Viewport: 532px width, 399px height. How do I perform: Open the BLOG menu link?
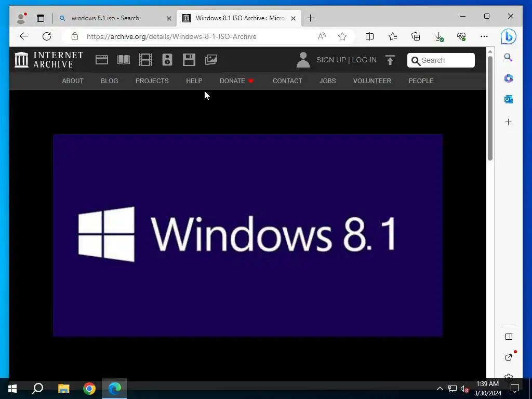coord(109,81)
